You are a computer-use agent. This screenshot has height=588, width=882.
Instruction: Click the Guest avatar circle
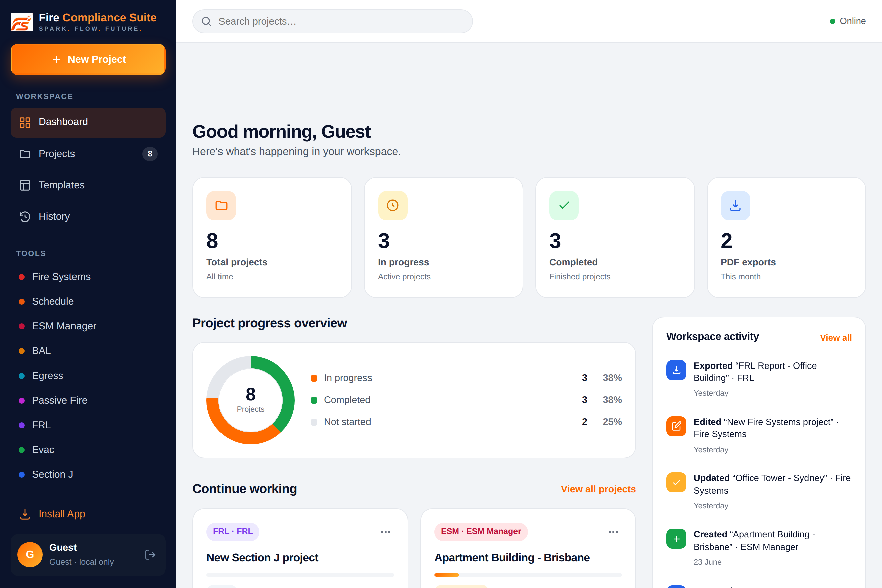pos(30,555)
